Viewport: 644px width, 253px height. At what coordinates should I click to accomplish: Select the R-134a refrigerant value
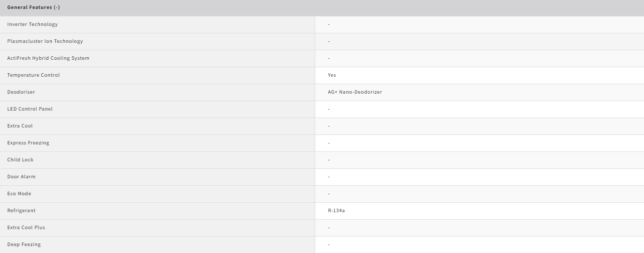tap(336, 211)
